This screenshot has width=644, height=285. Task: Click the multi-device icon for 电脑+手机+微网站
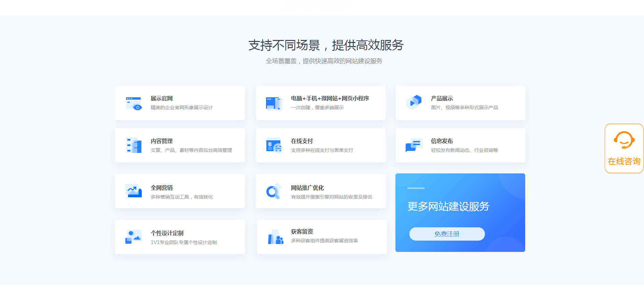click(x=274, y=103)
